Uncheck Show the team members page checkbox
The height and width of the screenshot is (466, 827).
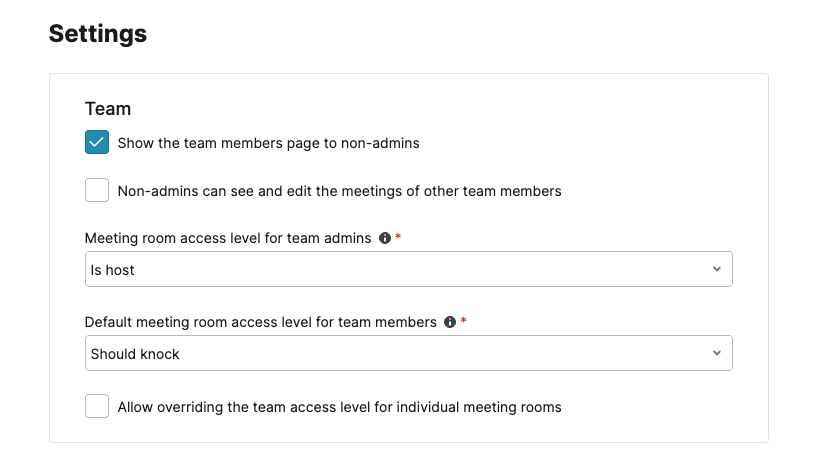pos(97,143)
